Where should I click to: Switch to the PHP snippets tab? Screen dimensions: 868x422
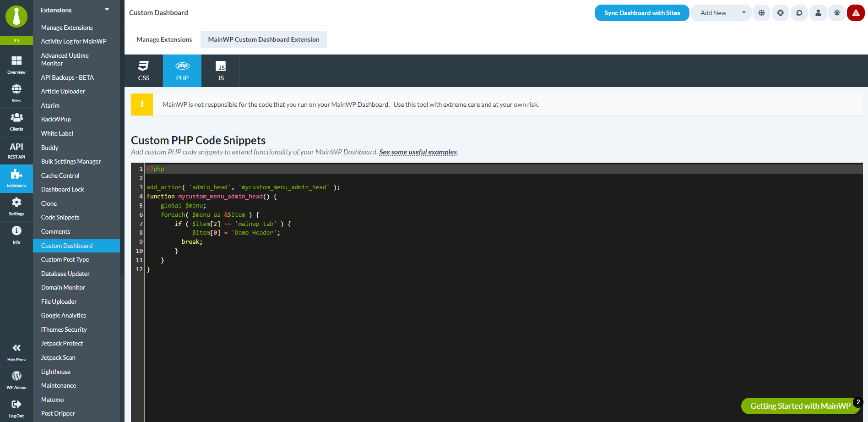[x=182, y=71]
